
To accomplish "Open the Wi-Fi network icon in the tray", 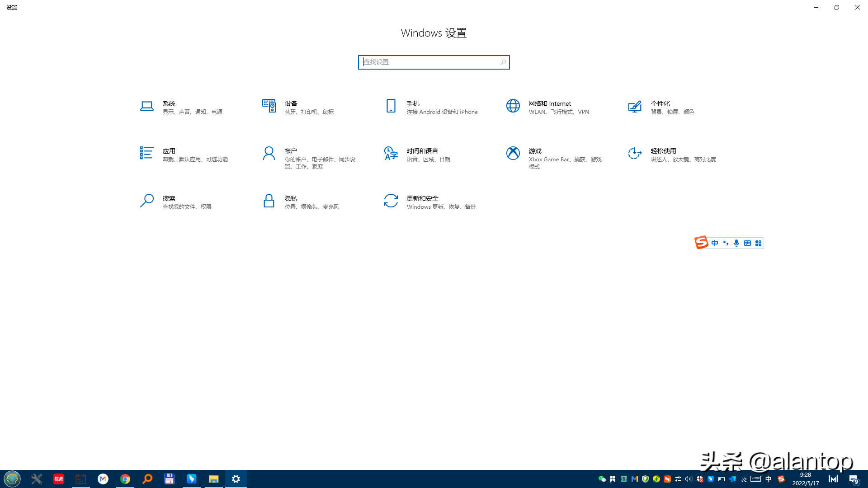I will click(x=744, y=479).
